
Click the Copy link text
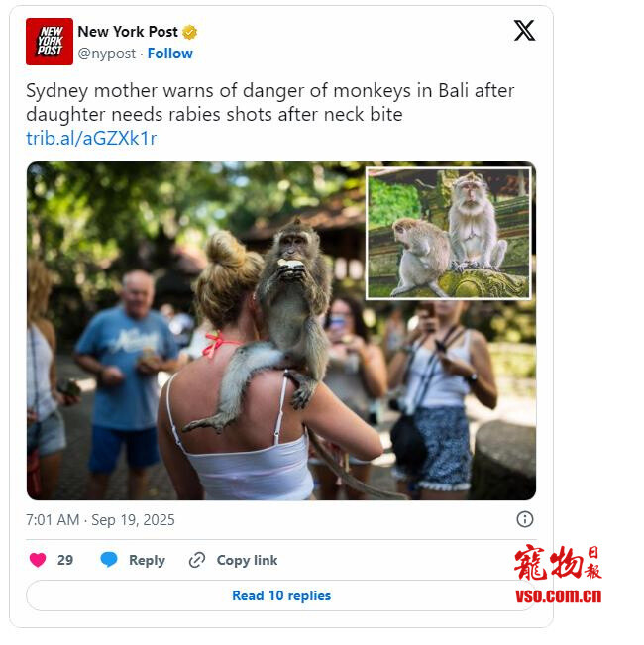[247, 560]
